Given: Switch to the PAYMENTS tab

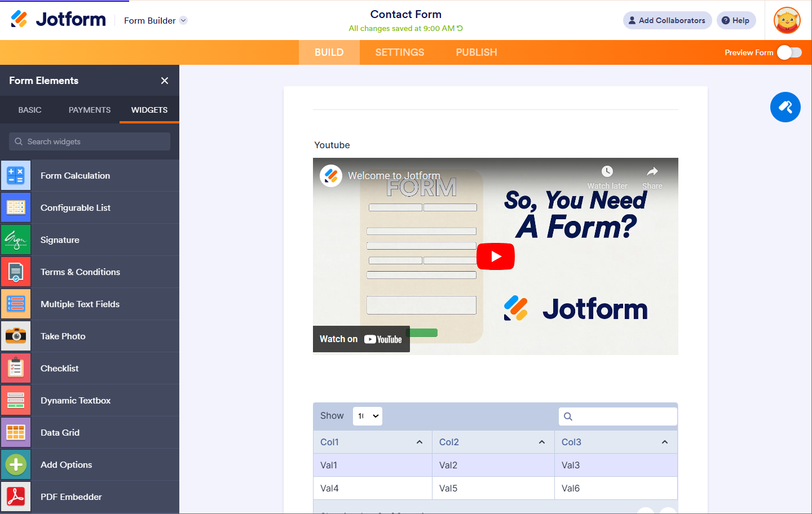Looking at the screenshot, I should point(90,110).
